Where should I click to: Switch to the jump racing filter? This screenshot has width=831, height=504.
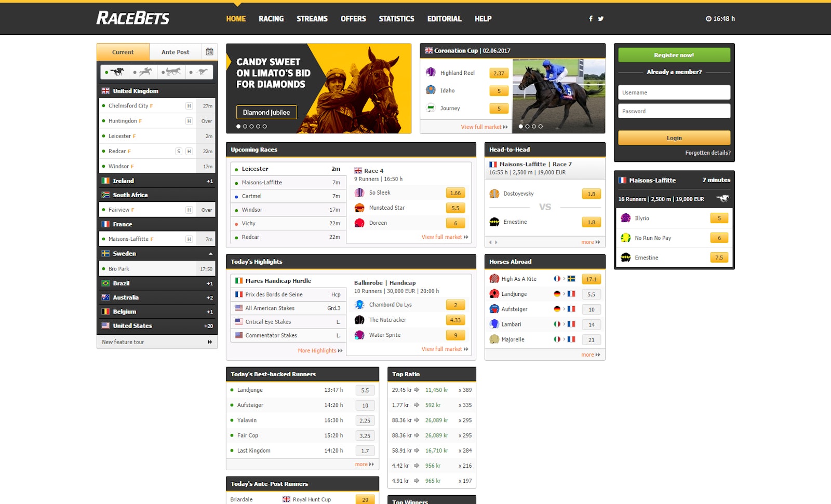[x=146, y=72]
